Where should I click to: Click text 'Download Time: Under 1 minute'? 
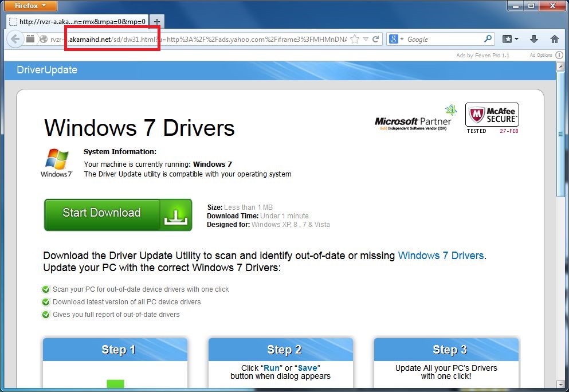pos(258,216)
